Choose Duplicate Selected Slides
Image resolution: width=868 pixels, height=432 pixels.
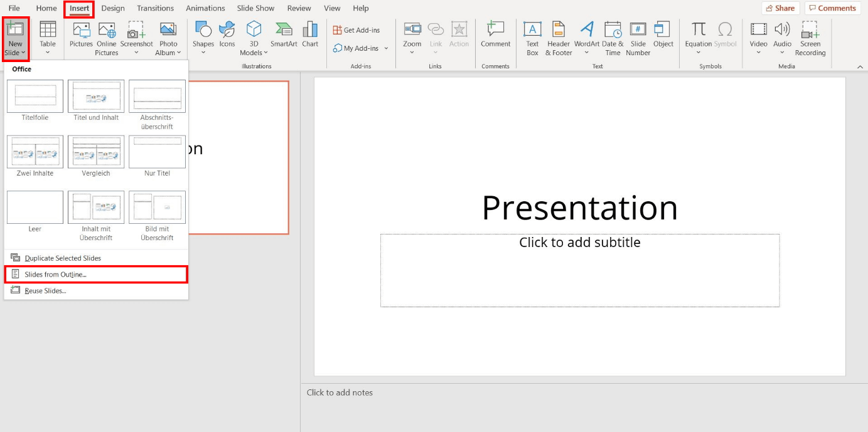tap(96, 258)
